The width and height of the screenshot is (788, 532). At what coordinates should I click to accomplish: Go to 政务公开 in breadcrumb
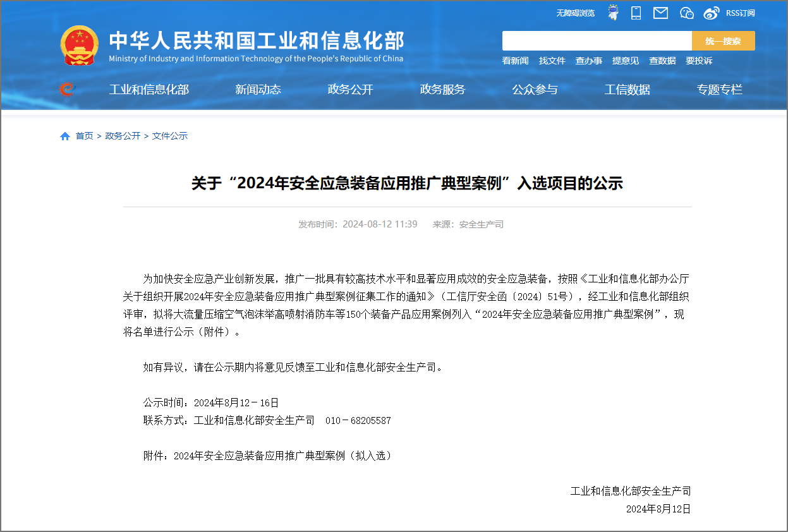pyautogui.click(x=123, y=136)
